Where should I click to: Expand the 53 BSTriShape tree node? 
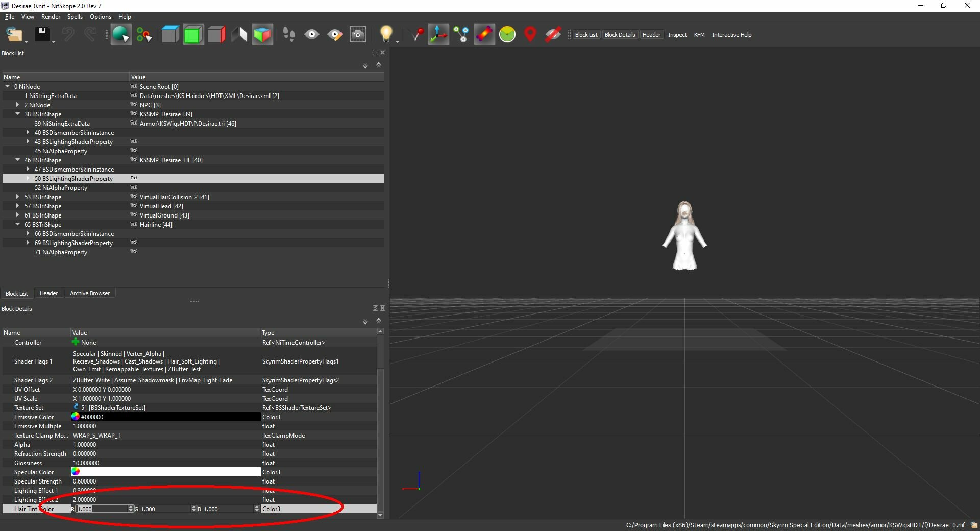18,197
